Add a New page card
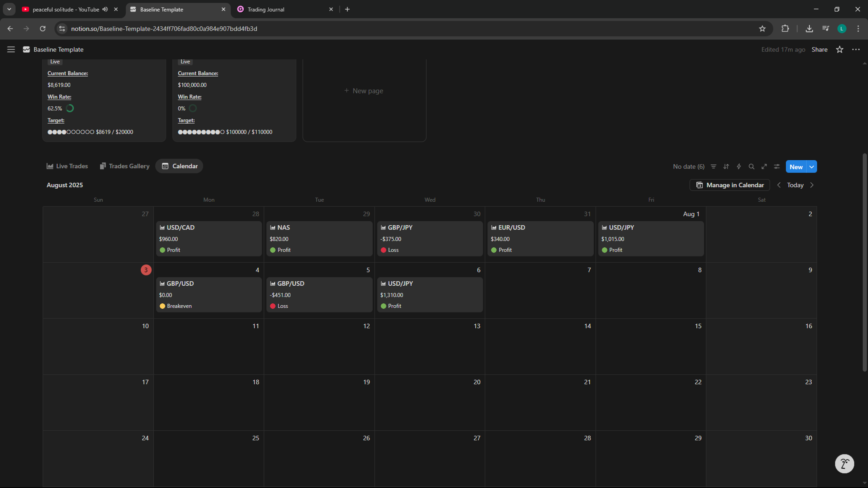The width and height of the screenshot is (868, 488). (364, 91)
